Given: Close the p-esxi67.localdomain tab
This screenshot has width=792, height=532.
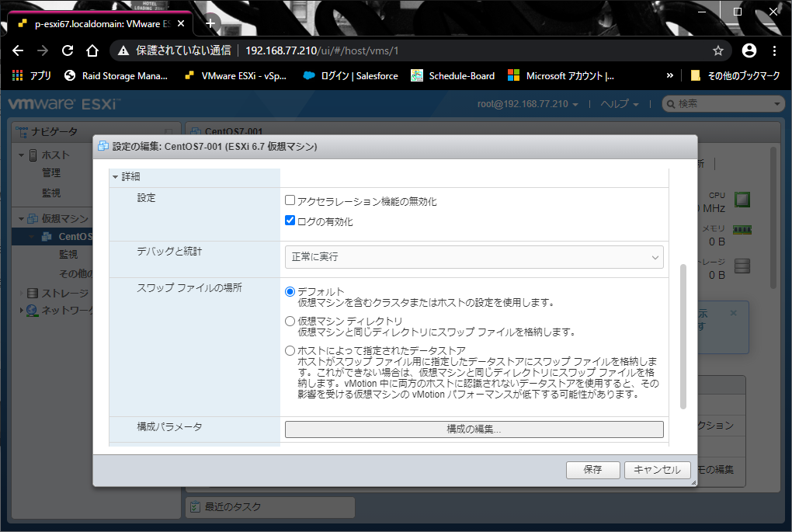Looking at the screenshot, I should tap(181, 24).
